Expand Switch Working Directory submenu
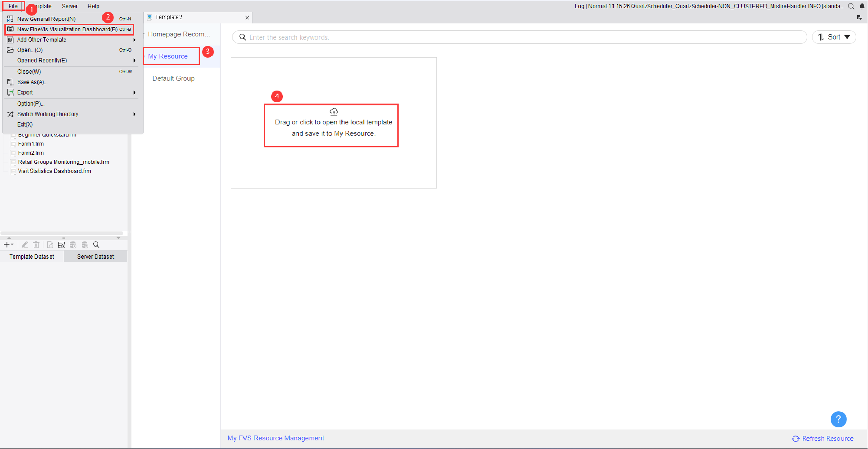The image size is (868, 449). click(72, 114)
